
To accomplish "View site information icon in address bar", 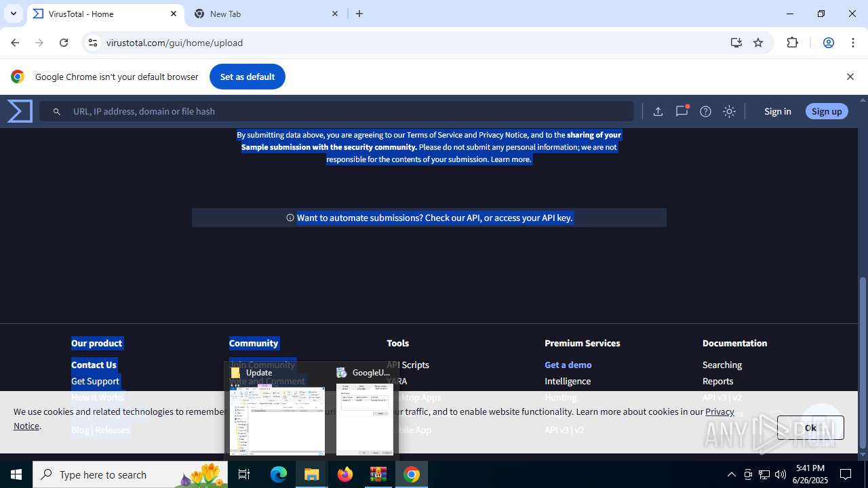I will point(93,43).
